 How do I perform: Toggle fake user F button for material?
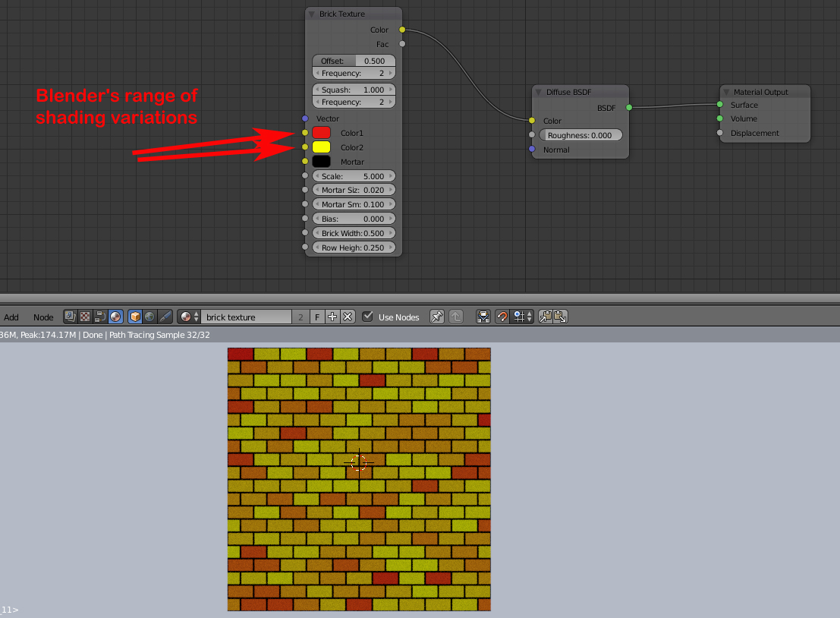[316, 317]
